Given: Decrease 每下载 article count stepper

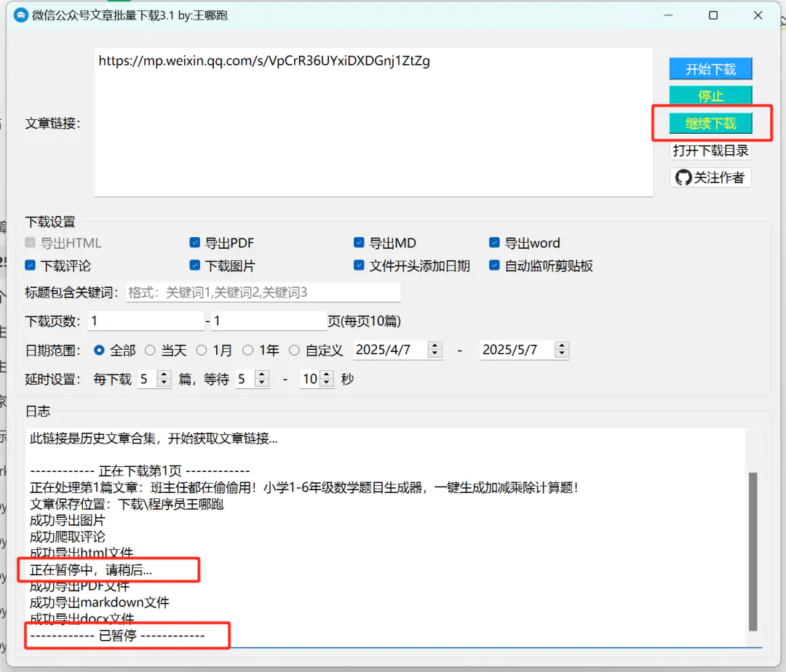Looking at the screenshot, I should (x=164, y=383).
